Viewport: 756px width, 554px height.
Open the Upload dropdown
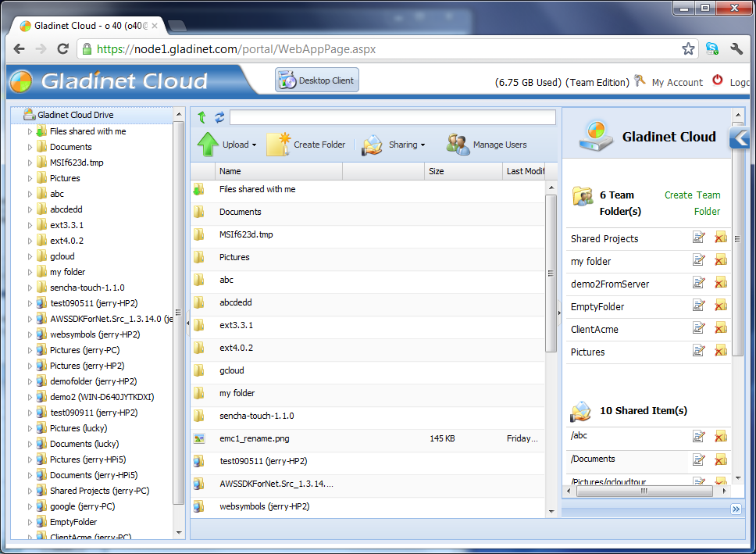pyautogui.click(x=226, y=145)
